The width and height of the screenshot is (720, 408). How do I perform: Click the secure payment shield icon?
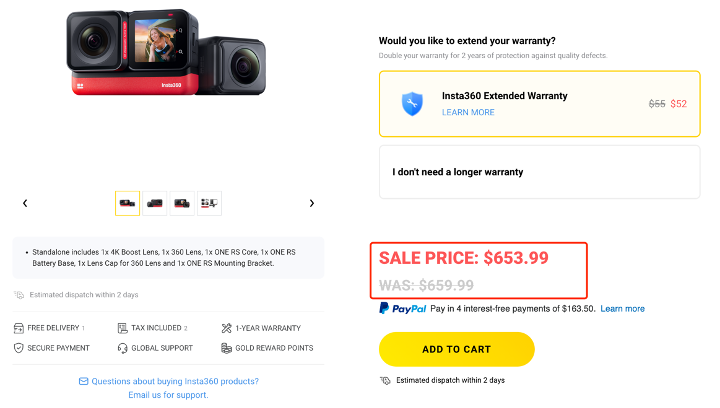(x=19, y=348)
